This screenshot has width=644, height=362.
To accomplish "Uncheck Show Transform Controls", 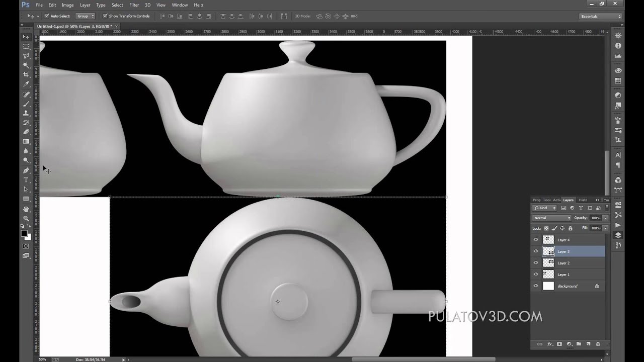I will click(x=105, y=16).
